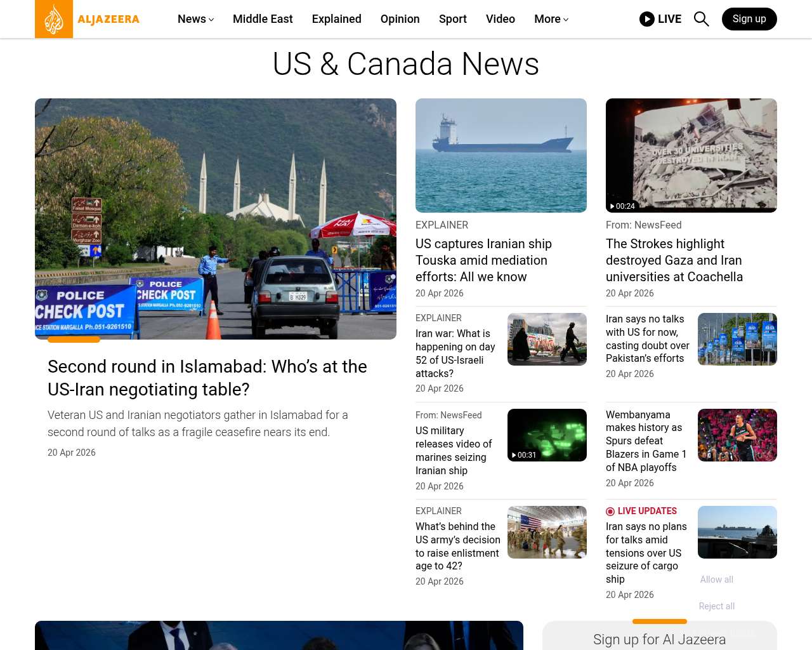The image size is (812, 650).
Task: Open the search magnifier icon
Action: point(701,19)
